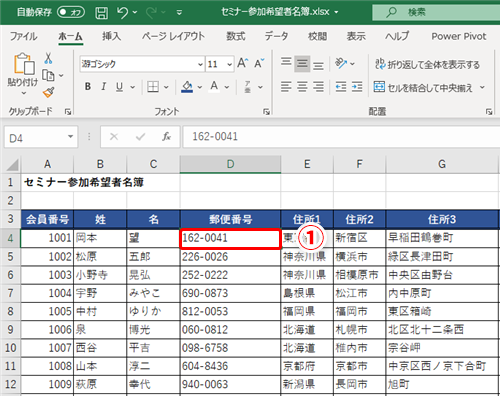
Task: Switch to the 表示 tab
Action: (356, 36)
